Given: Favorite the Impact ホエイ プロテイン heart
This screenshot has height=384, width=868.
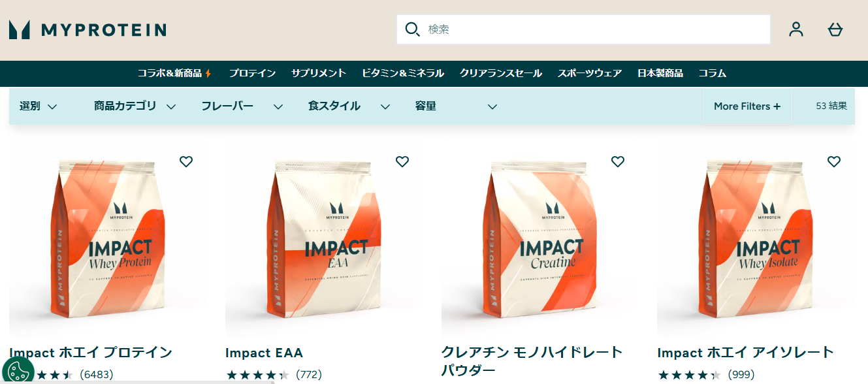Looking at the screenshot, I should (x=186, y=161).
